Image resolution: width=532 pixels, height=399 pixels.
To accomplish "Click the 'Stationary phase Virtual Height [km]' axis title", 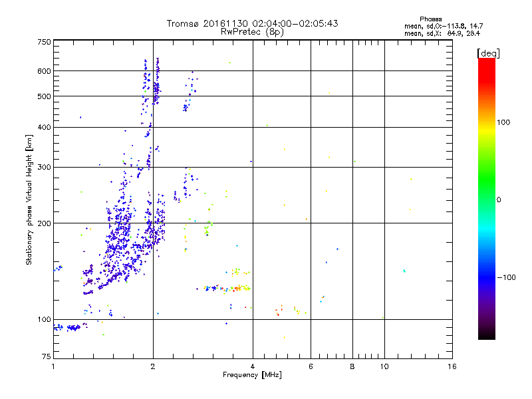I will point(29,199).
